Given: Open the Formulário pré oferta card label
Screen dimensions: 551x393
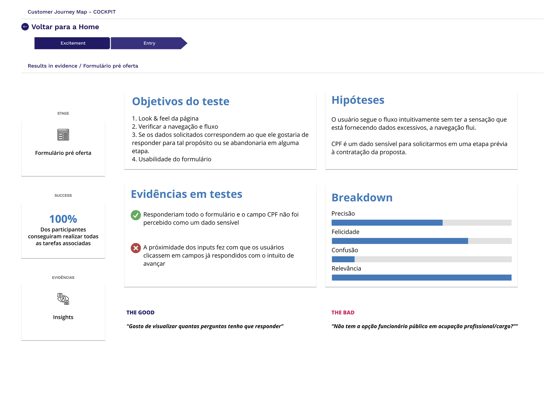Looking at the screenshot, I should [63, 153].
